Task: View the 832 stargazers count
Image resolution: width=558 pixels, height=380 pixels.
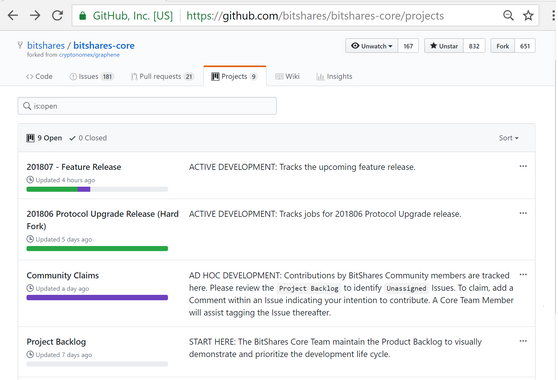Action: pyautogui.click(x=474, y=46)
